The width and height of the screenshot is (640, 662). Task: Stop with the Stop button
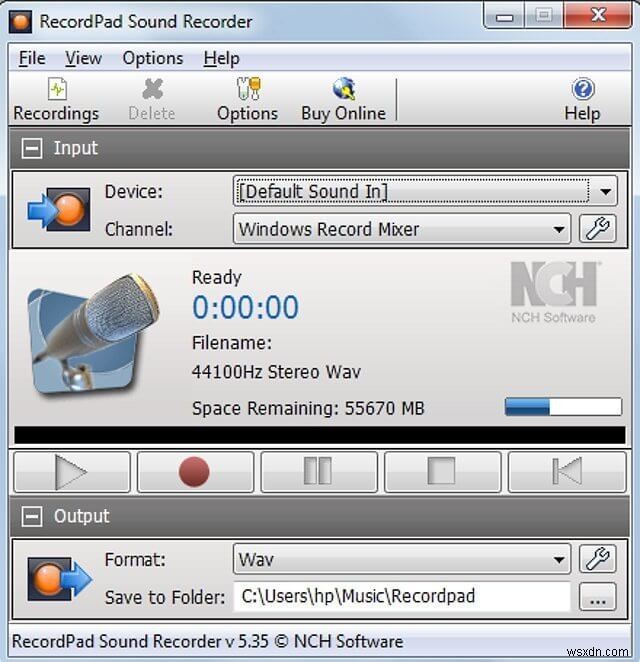[x=442, y=472]
